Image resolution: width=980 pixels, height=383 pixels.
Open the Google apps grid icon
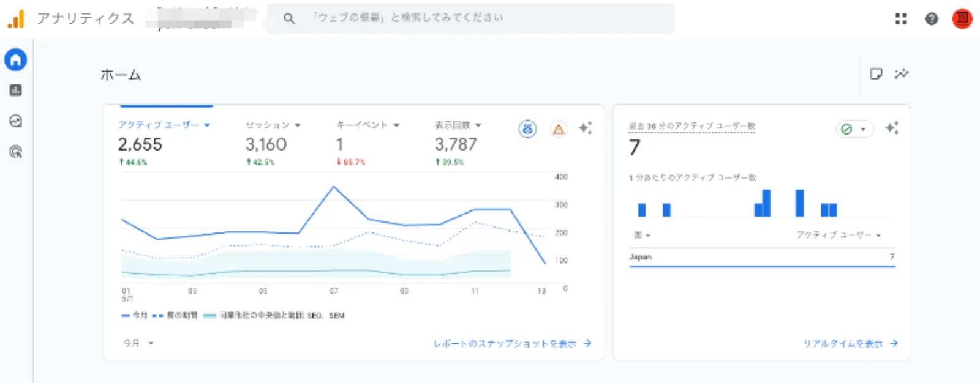click(x=901, y=19)
